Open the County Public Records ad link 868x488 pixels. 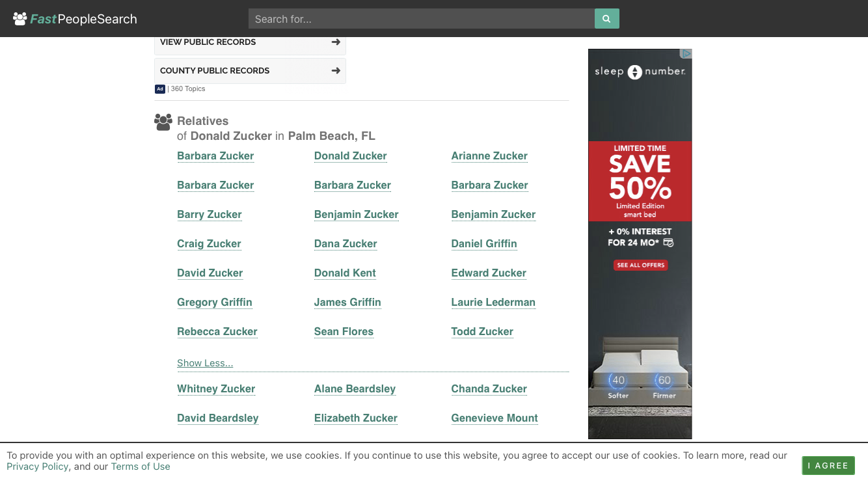tap(250, 71)
